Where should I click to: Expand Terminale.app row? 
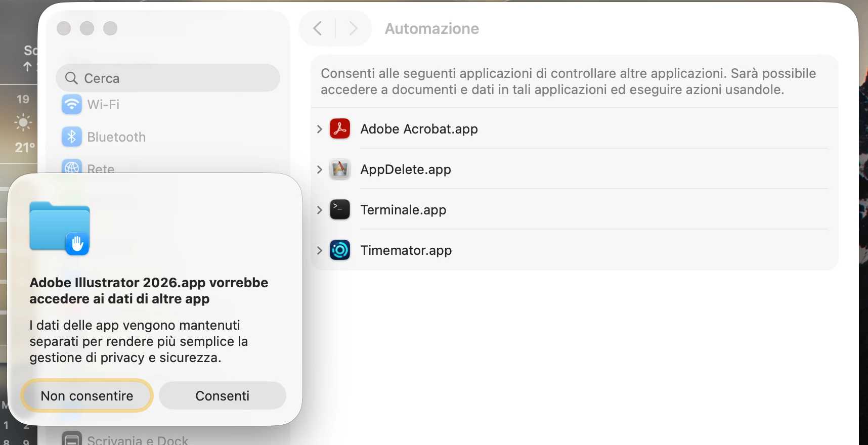pos(319,209)
